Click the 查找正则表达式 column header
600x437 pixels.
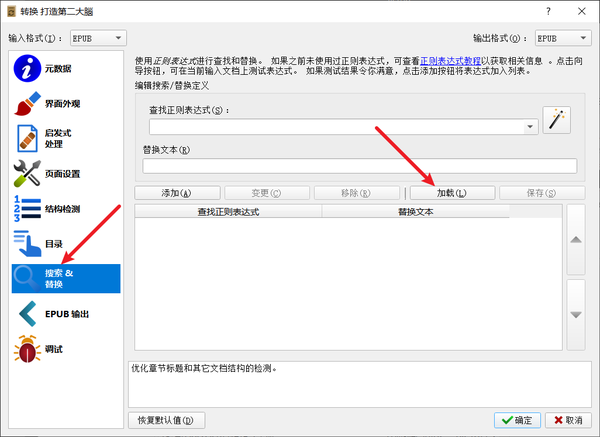click(228, 212)
